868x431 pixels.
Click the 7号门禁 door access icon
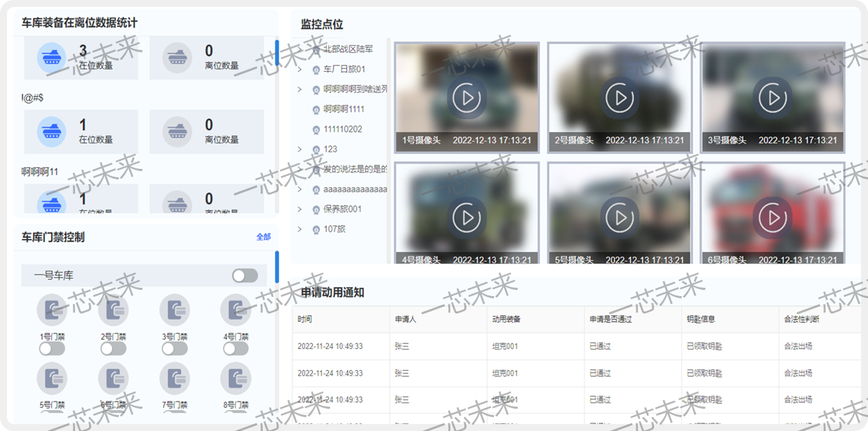pyautogui.click(x=174, y=378)
